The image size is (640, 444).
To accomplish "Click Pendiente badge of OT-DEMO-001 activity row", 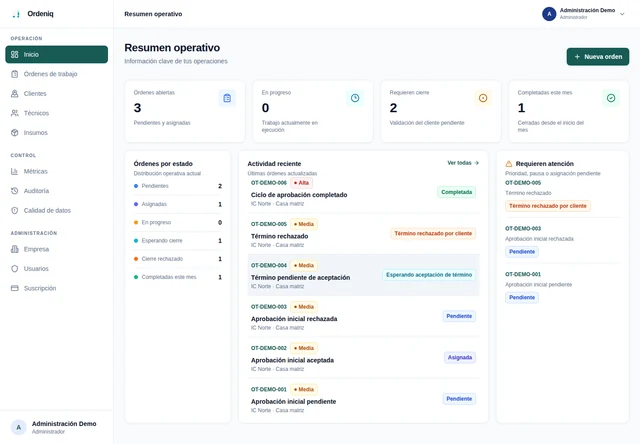I will point(459,399).
